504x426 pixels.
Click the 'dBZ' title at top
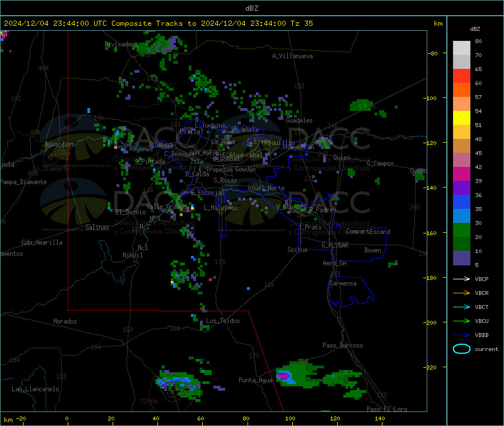tap(251, 8)
